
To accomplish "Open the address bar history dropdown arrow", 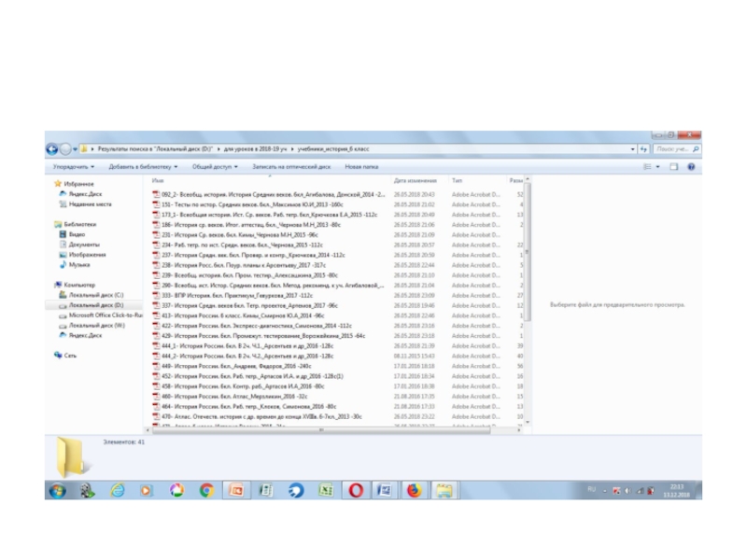I will (633, 149).
